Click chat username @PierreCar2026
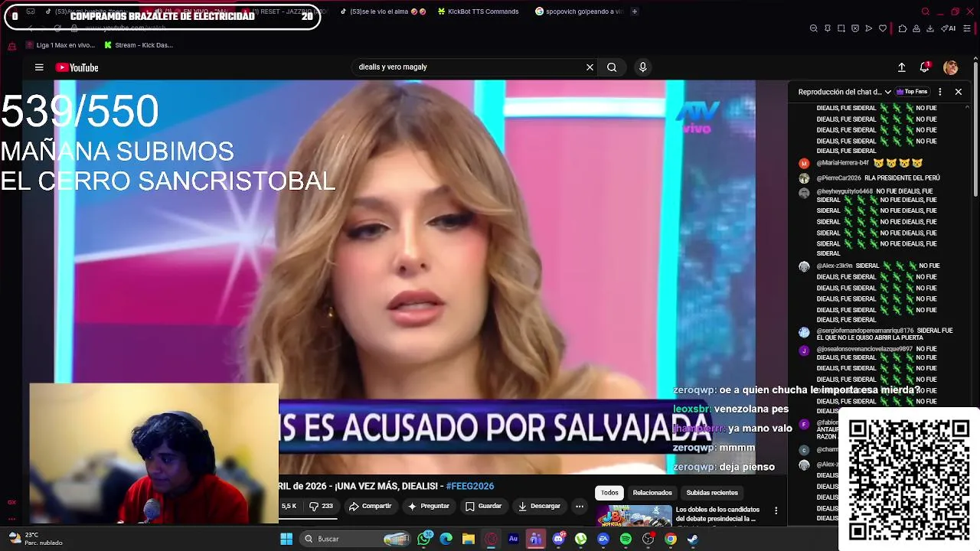The image size is (980, 551). (x=838, y=178)
